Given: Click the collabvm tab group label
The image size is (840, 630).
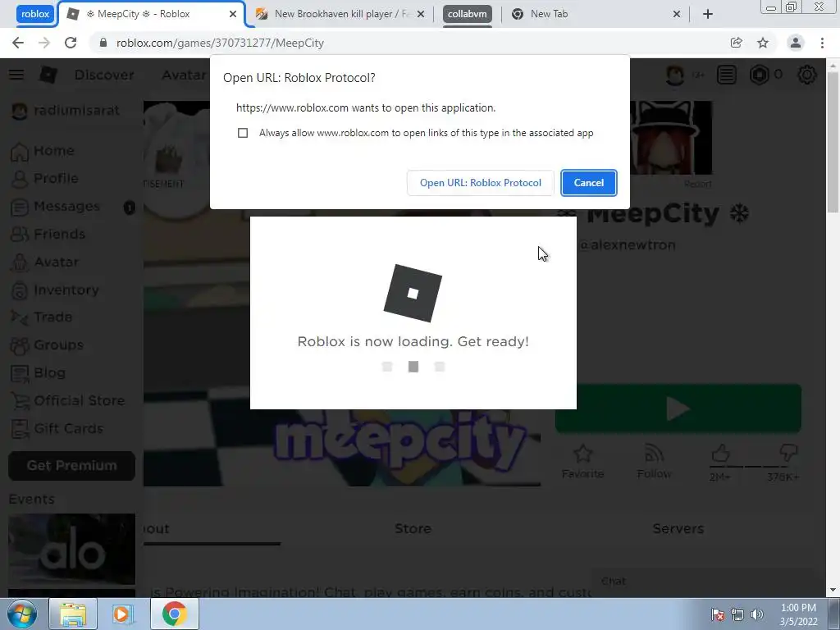Looking at the screenshot, I should [x=467, y=14].
